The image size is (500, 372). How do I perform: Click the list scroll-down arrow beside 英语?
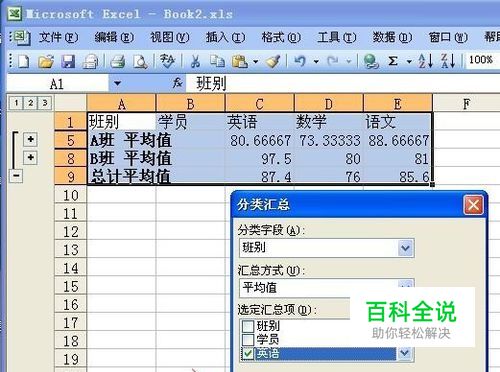405,353
